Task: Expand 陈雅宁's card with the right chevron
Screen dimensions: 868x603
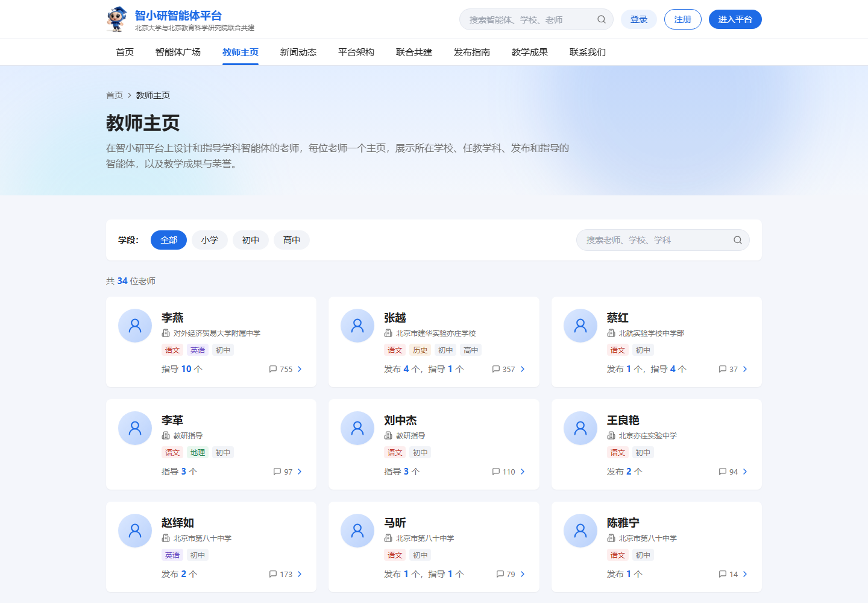Action: click(745, 574)
